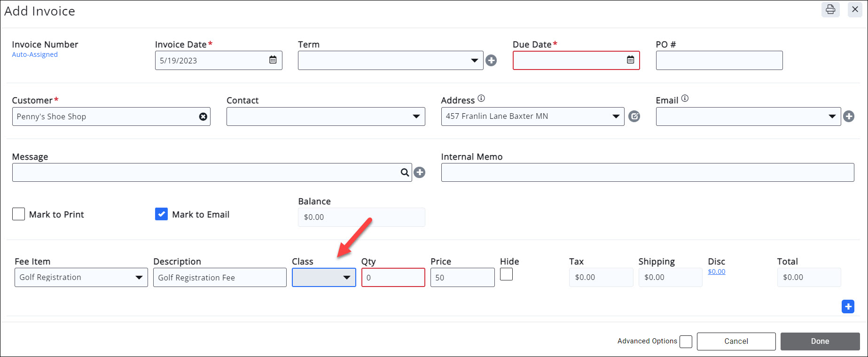Image resolution: width=868 pixels, height=357 pixels.
Task: Click into the Internal Memo field
Action: (x=647, y=172)
